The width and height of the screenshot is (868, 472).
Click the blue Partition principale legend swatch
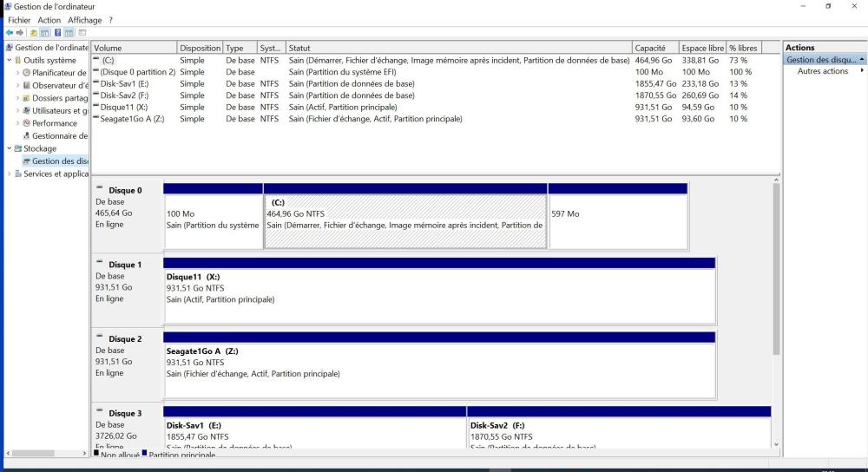click(144, 453)
